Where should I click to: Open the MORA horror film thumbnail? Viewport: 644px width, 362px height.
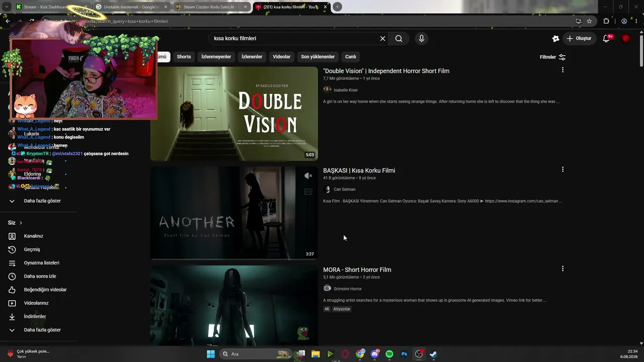point(234,305)
